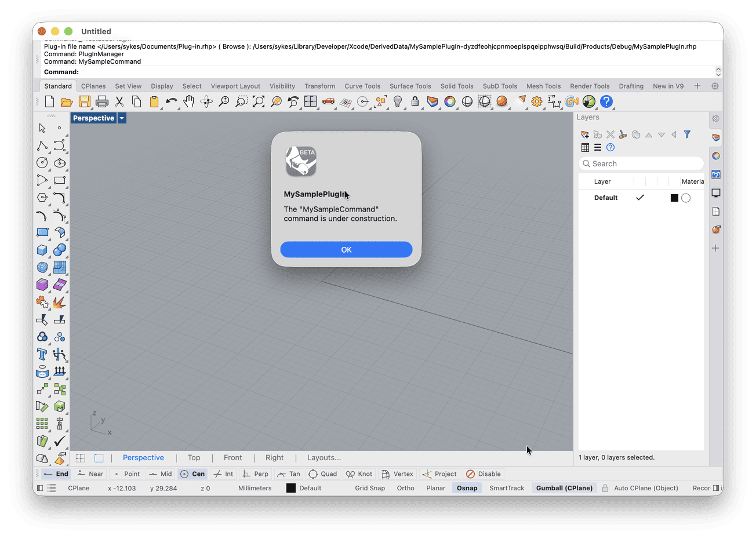Print the document using the printer icon
Image resolution: width=756 pixels, height=539 pixels.
102,102
